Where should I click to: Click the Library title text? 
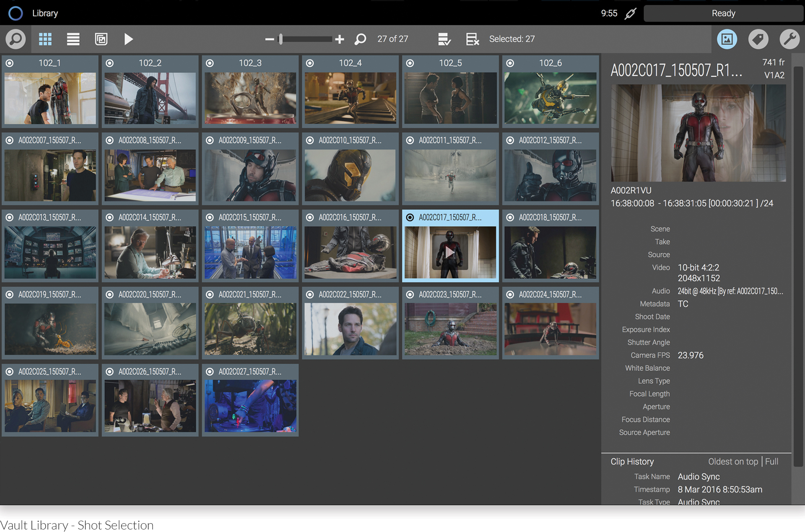pos(45,13)
